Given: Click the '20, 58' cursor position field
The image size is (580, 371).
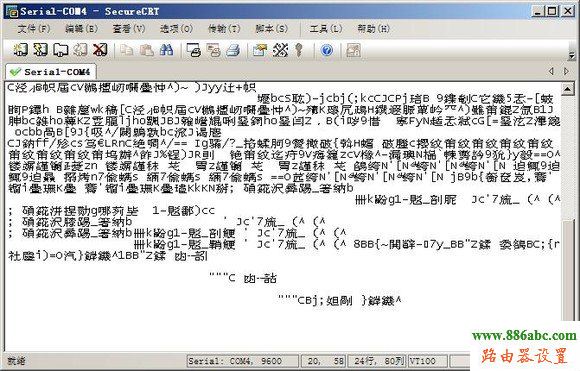Looking at the screenshot, I should click(324, 361).
